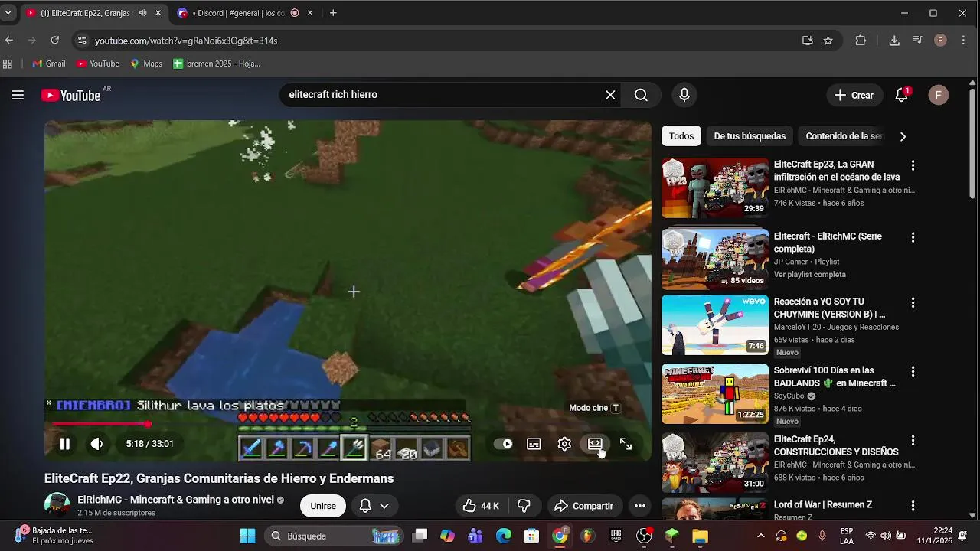
Task: Dislike the video
Action: click(524, 506)
